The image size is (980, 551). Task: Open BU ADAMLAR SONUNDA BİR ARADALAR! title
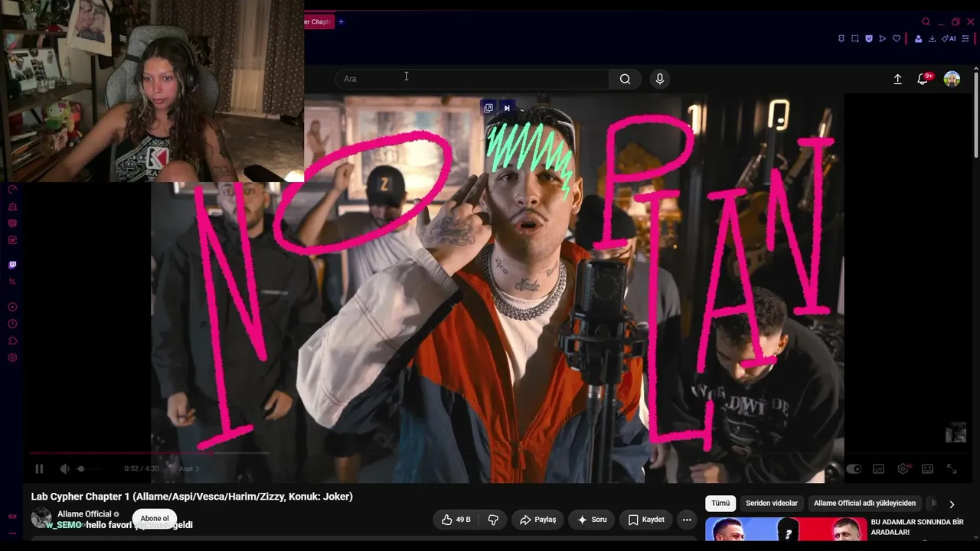pos(916,527)
